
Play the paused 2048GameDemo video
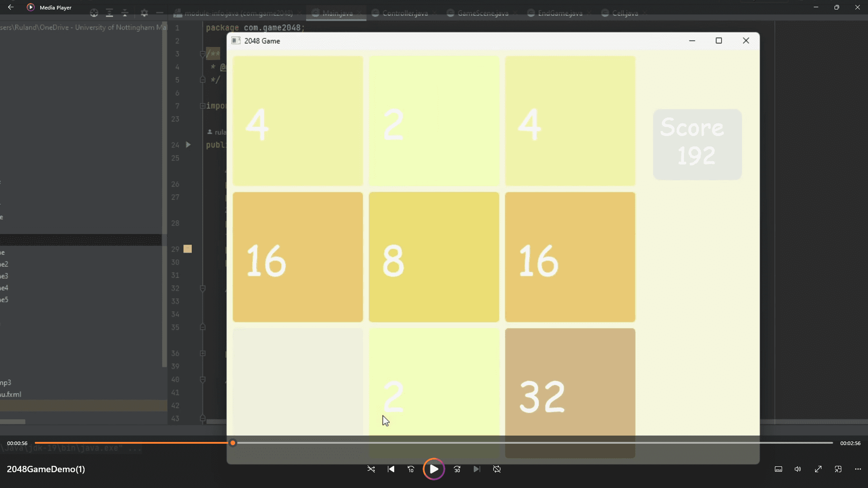click(434, 469)
